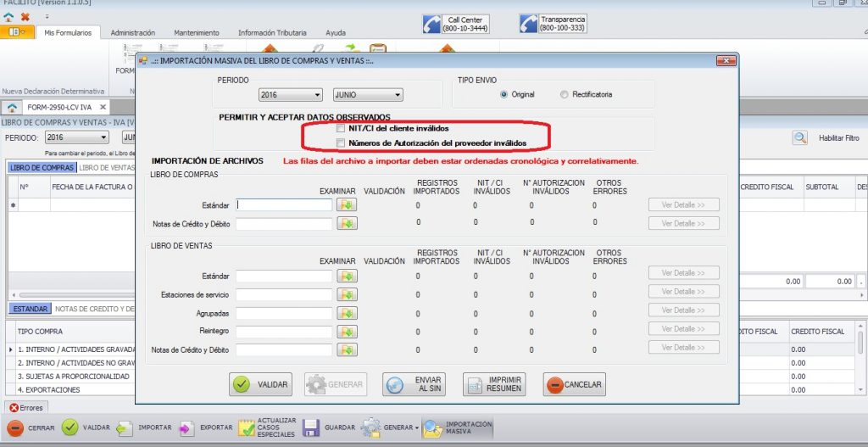Viewport: 868px width, 447px height.
Task: Select LIBRO DE COMPRAS tab
Action: pyautogui.click(x=42, y=167)
